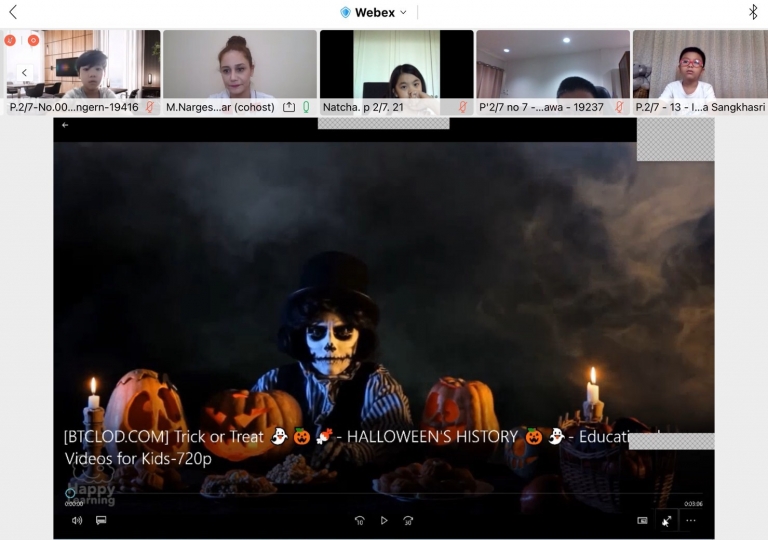Open the volume speaker control in video player
The height and width of the screenshot is (540, 768).
(x=77, y=520)
